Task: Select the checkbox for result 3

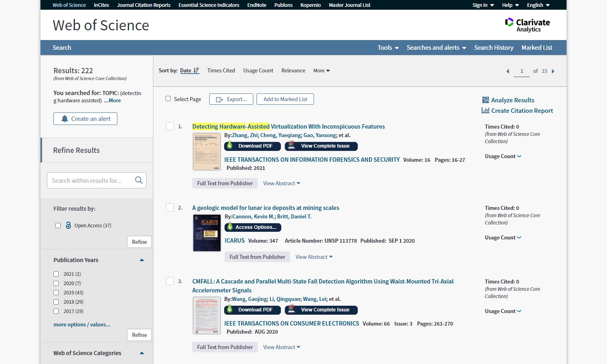Action: (170, 281)
